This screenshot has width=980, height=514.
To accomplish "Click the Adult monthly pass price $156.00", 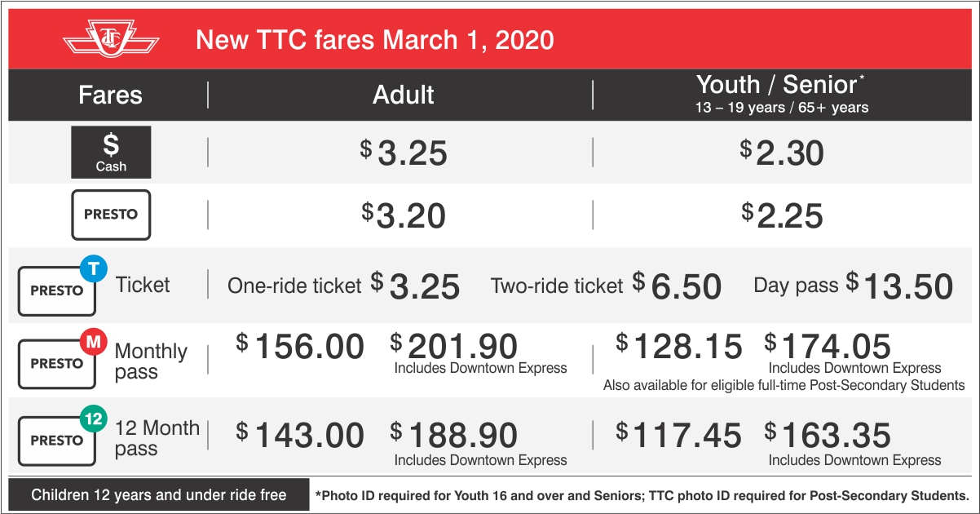I will click(x=300, y=347).
